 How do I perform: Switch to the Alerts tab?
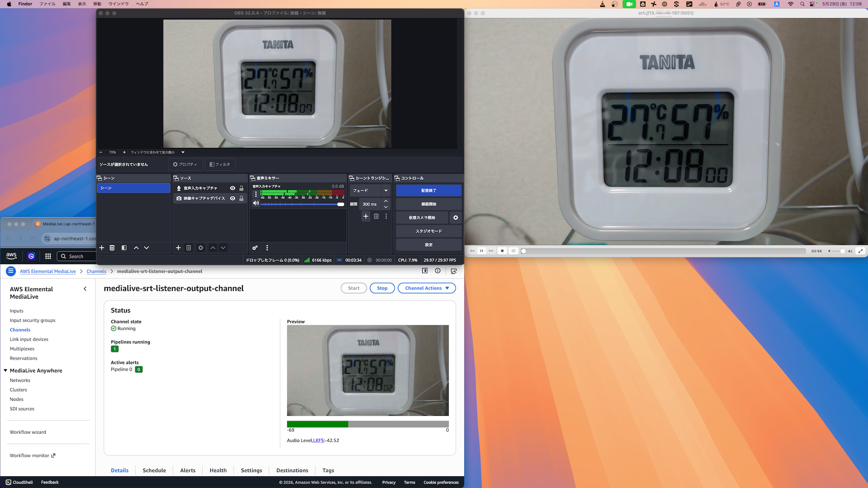(188, 470)
